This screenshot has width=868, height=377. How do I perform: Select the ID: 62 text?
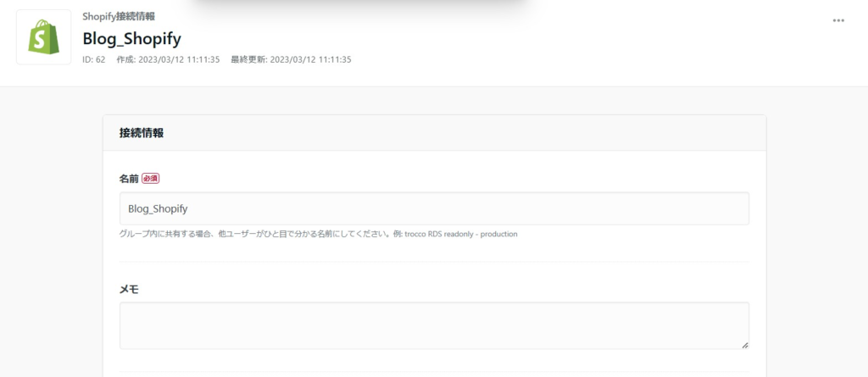(x=93, y=60)
